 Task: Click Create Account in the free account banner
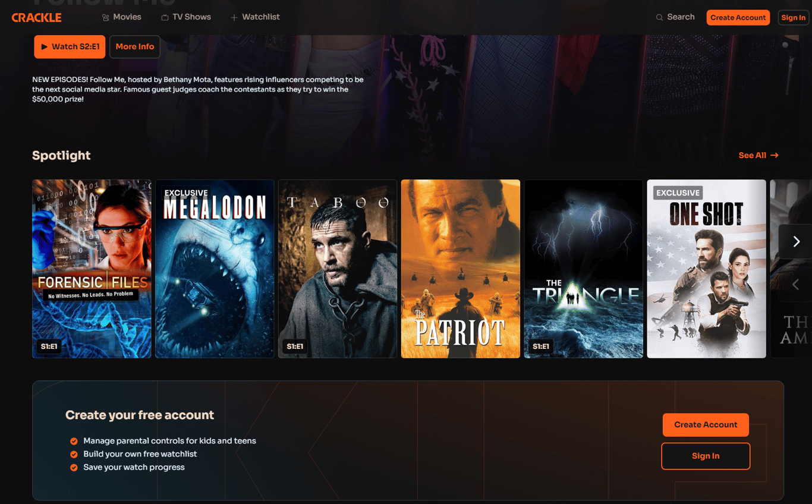click(706, 424)
